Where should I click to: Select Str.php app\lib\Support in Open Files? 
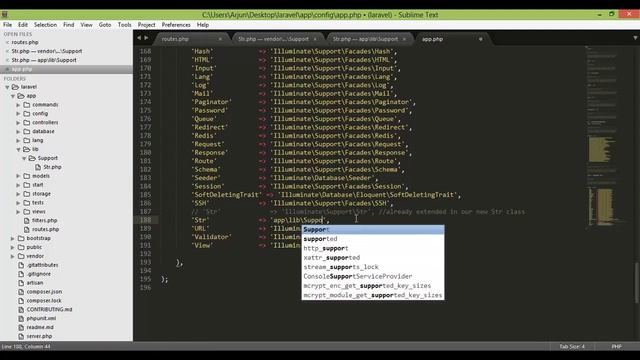pos(44,60)
